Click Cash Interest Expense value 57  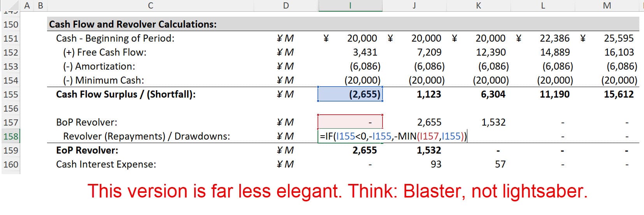[500, 164]
